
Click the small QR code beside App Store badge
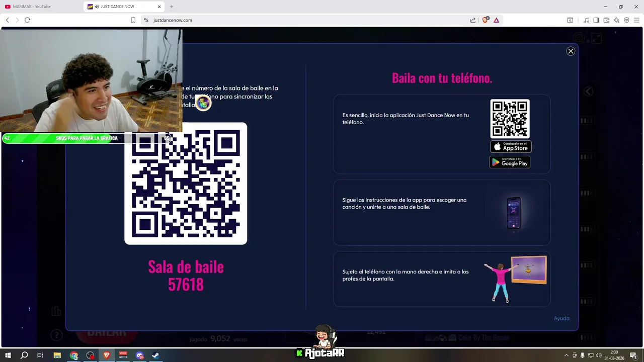pos(510,119)
